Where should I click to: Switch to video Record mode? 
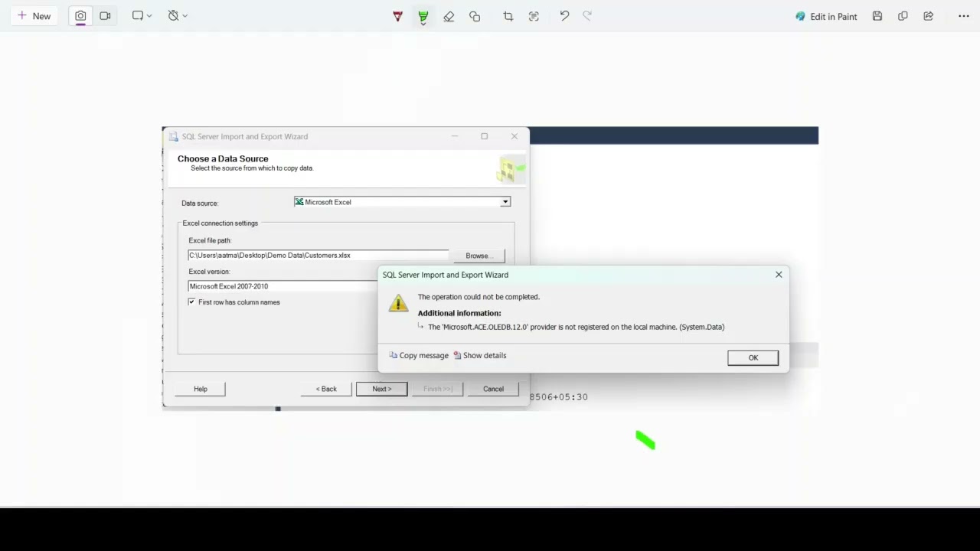pos(105,16)
